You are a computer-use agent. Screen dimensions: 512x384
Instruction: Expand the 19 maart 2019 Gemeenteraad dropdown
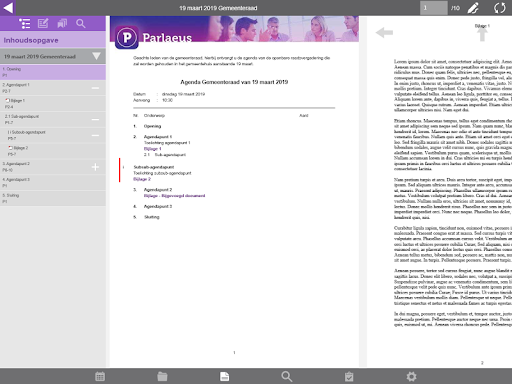(x=96, y=56)
